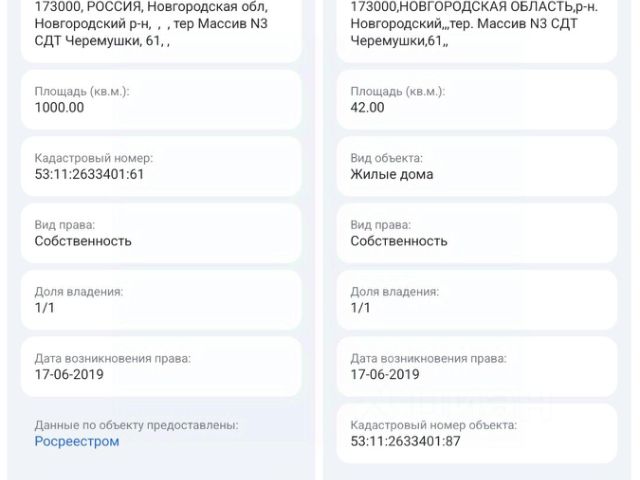Select the 1000.00 area value
The height and width of the screenshot is (480, 640).
[x=59, y=107]
